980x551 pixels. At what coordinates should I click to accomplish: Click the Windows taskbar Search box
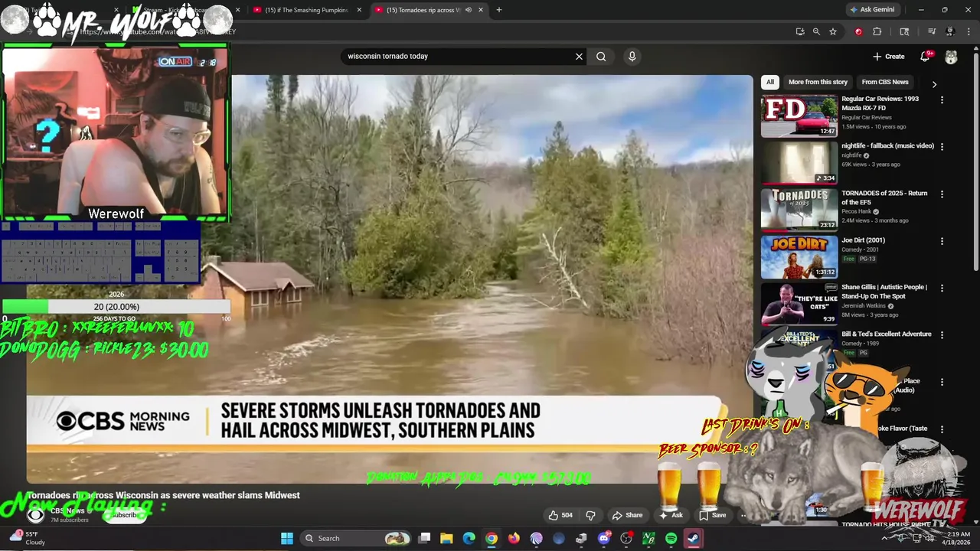[x=356, y=538]
